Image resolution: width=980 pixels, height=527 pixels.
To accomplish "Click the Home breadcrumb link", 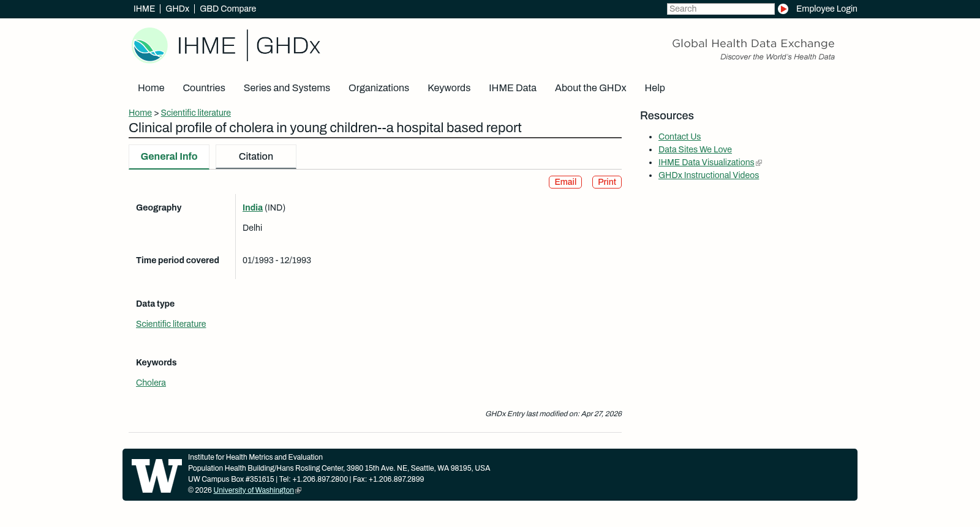I will tap(140, 113).
